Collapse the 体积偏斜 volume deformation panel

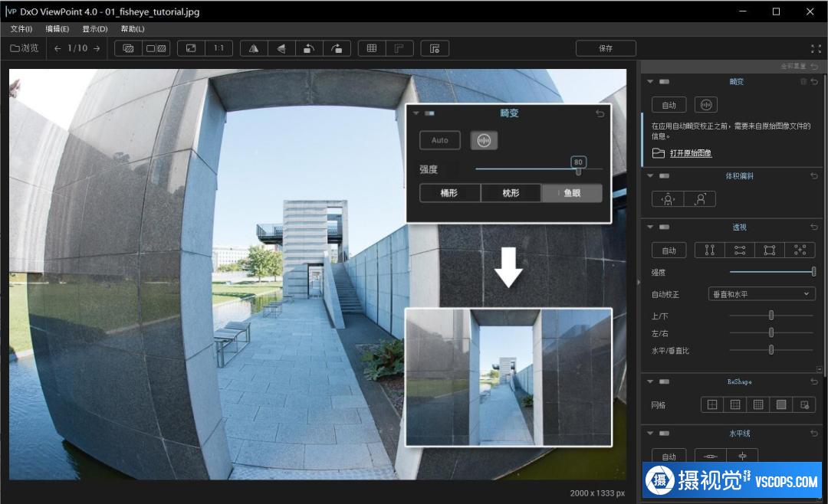650,175
